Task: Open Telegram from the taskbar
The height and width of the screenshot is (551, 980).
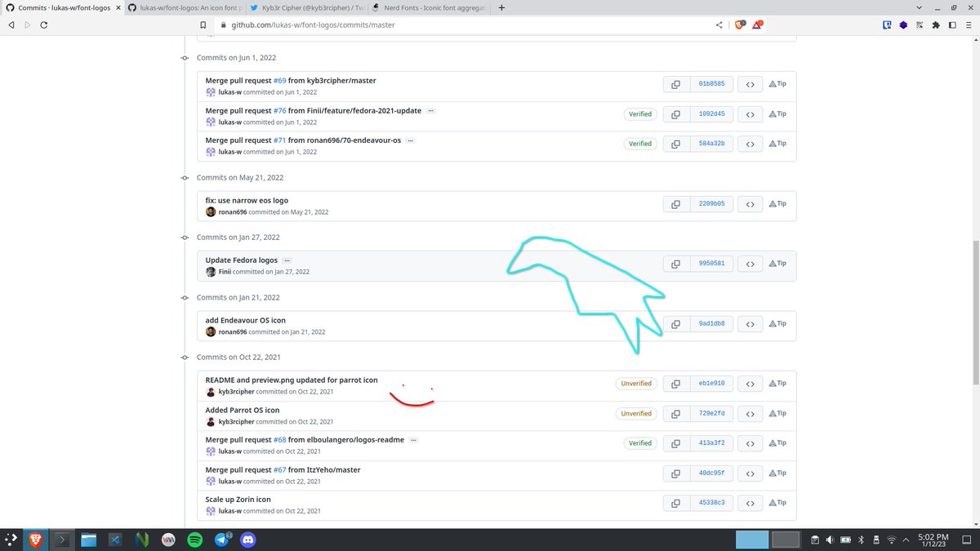Action: (221, 540)
